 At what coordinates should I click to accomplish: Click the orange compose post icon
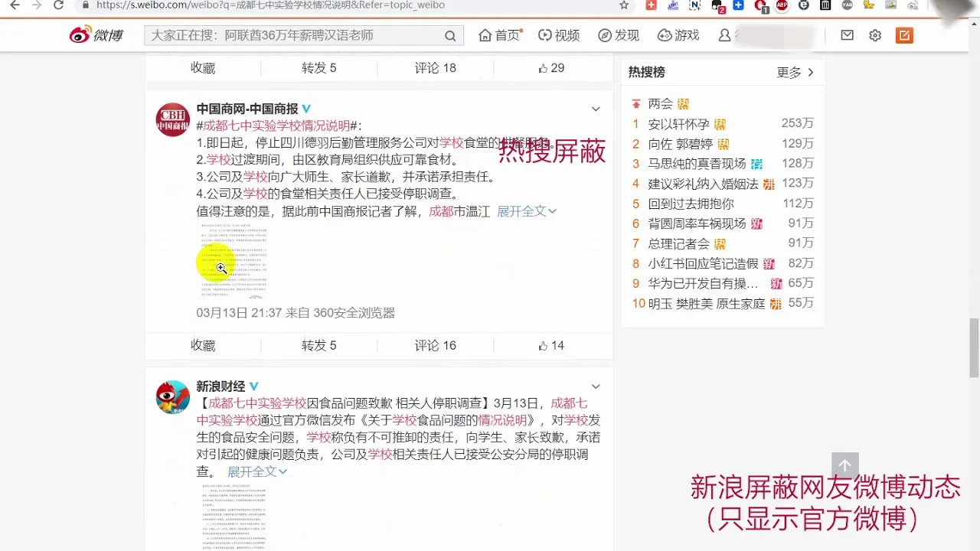coord(904,35)
